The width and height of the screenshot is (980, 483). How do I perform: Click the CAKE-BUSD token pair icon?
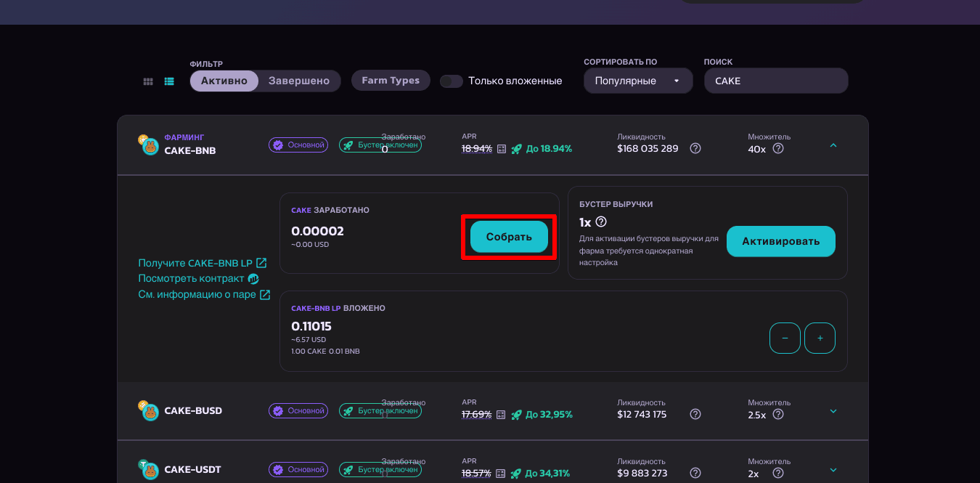point(149,411)
